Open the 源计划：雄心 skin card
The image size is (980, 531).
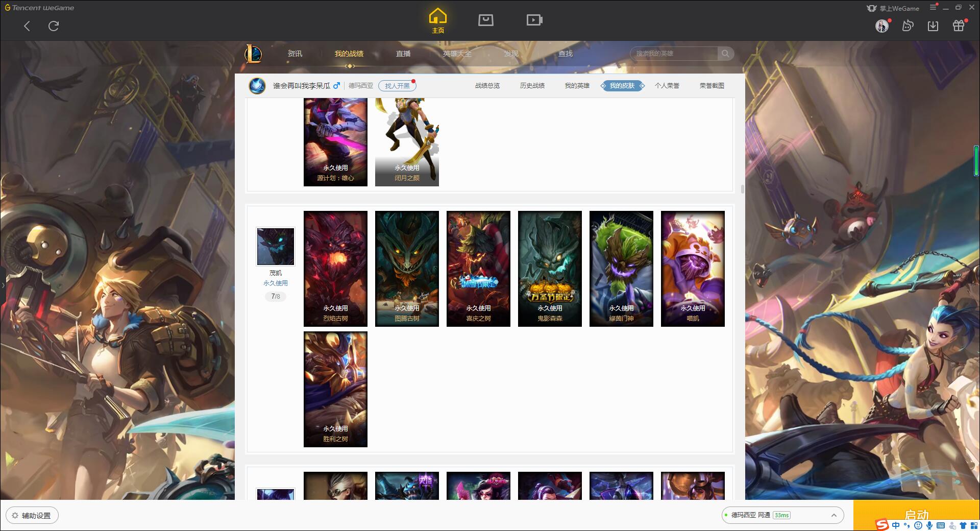pos(335,142)
